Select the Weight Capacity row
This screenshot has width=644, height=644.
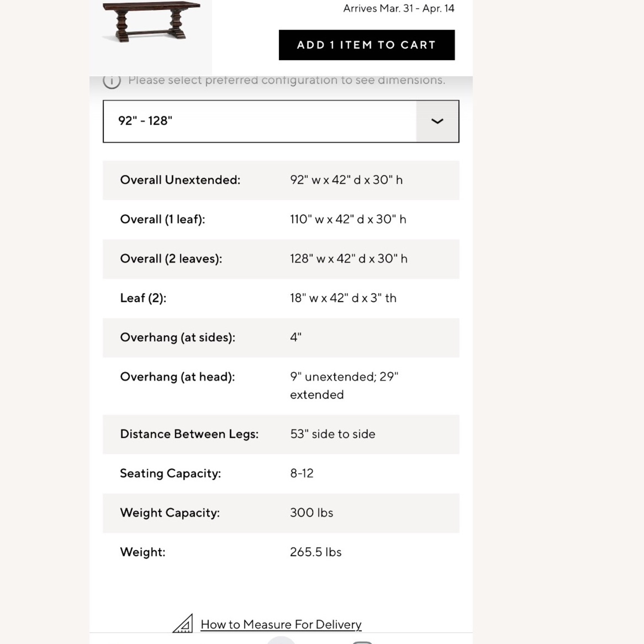point(281,513)
